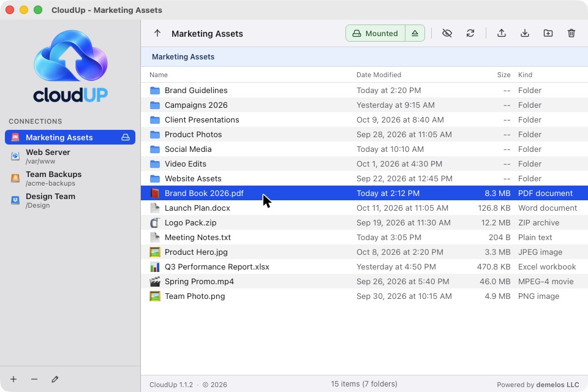Click the download toolbar icon
This screenshot has width=588, height=392.
coord(525,34)
